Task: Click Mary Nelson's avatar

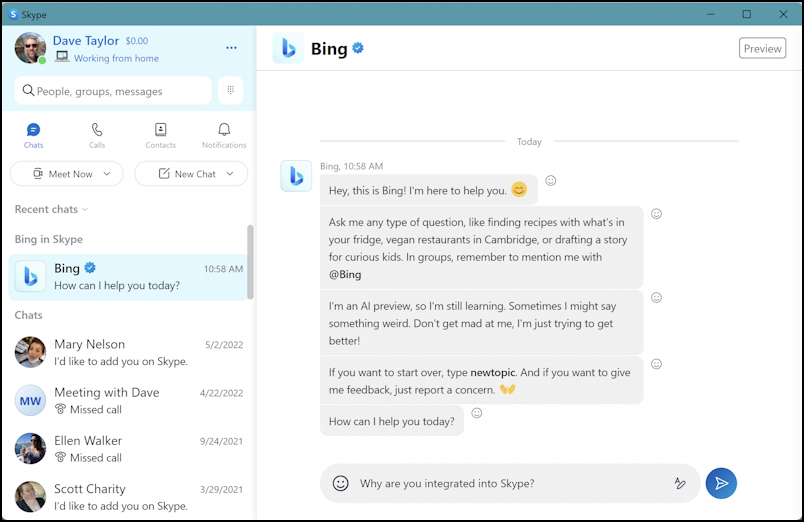Action: (30, 352)
